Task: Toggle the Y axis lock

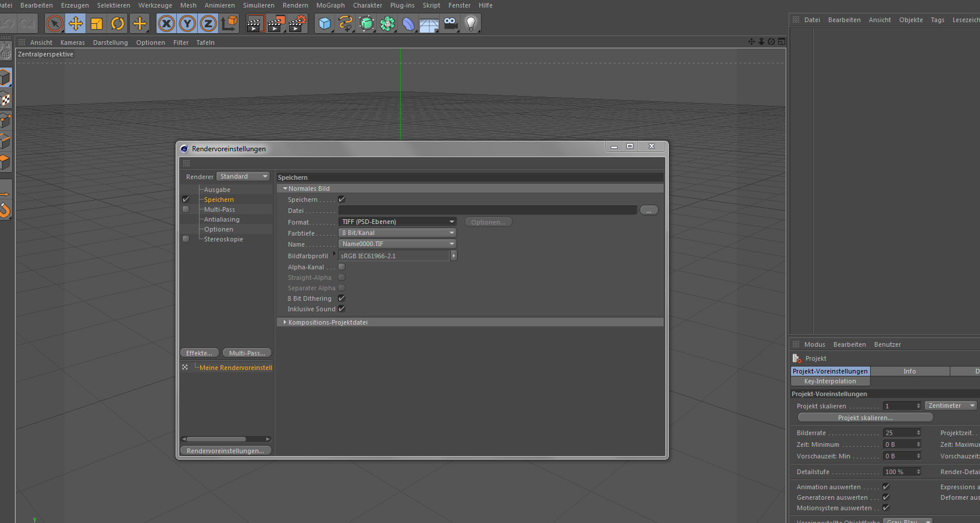Action: click(187, 24)
